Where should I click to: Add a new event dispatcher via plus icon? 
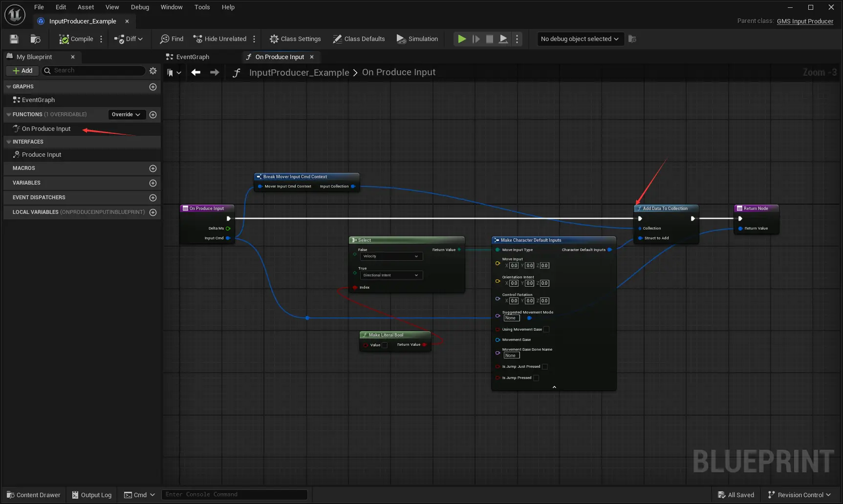[x=153, y=198]
